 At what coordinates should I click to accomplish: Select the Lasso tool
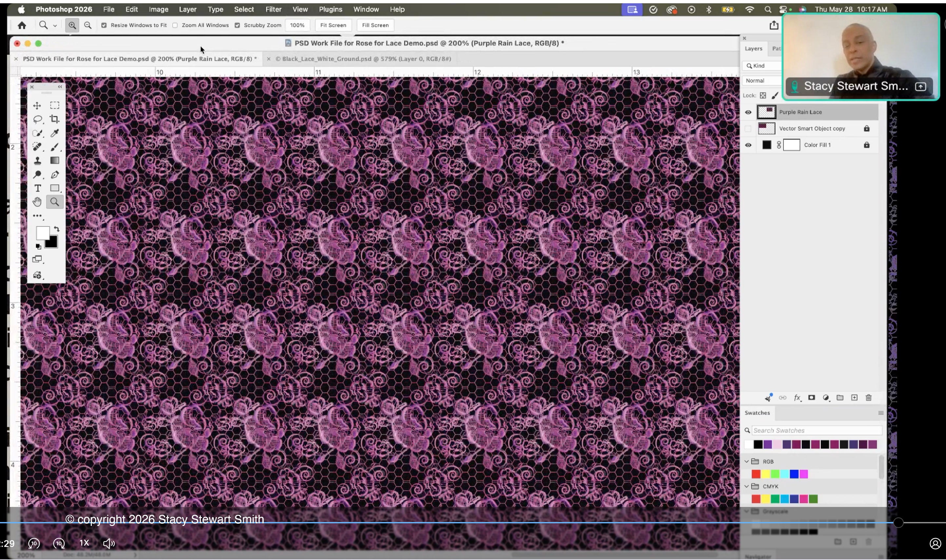[x=37, y=119]
